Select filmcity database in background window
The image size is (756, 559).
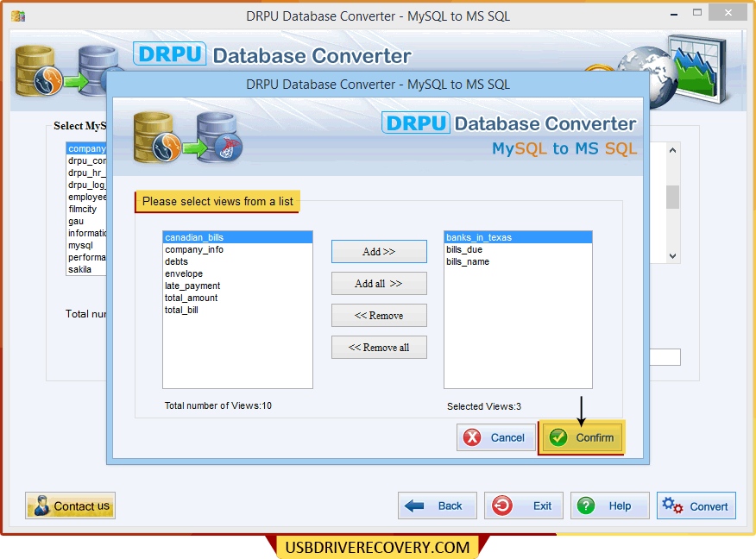[86, 209]
